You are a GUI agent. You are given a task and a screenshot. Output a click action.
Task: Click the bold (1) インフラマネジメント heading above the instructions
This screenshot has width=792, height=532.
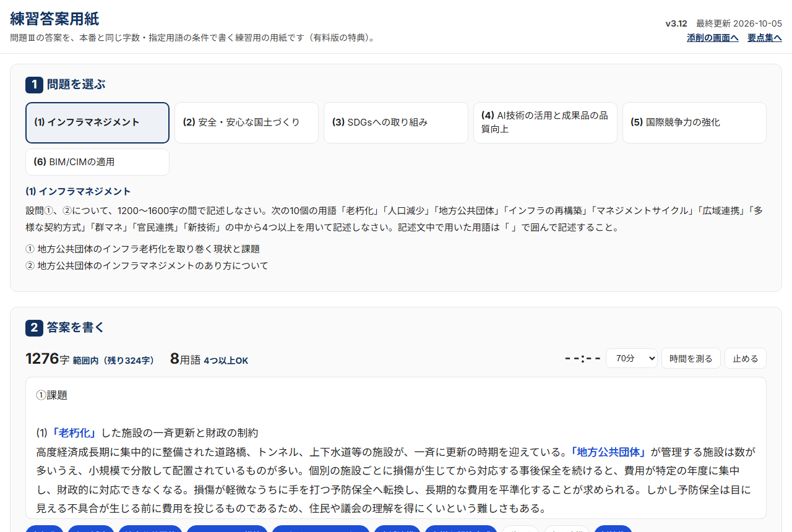[x=78, y=191]
